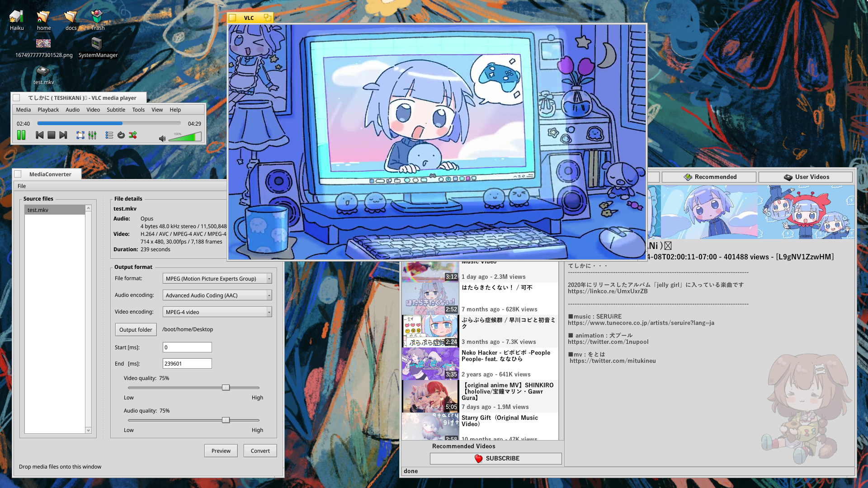
Task: Click the Convert button
Action: (x=260, y=450)
